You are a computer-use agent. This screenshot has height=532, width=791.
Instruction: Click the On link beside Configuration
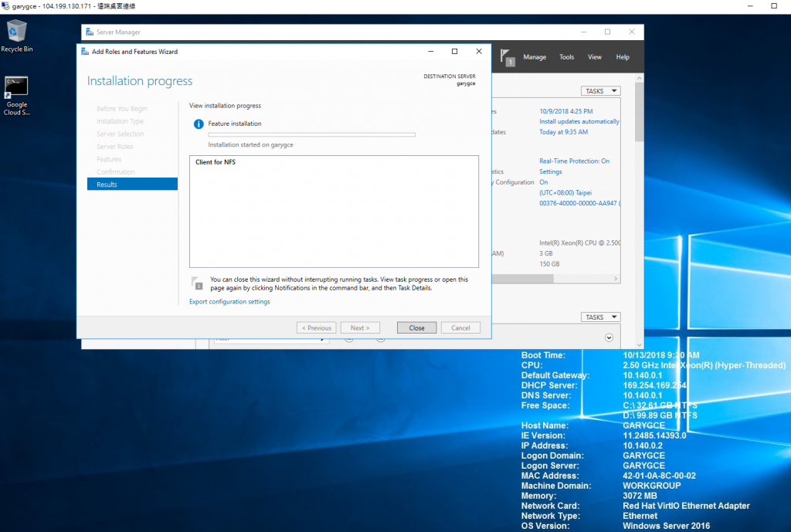pos(543,182)
